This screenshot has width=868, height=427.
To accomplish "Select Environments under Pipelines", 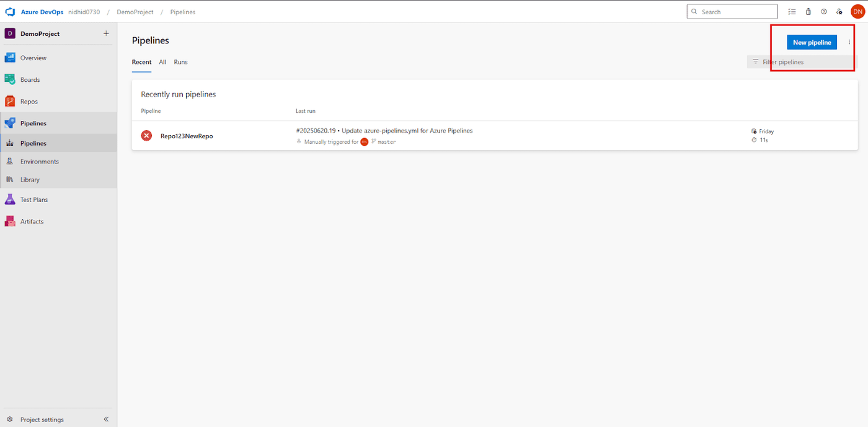I will point(40,162).
